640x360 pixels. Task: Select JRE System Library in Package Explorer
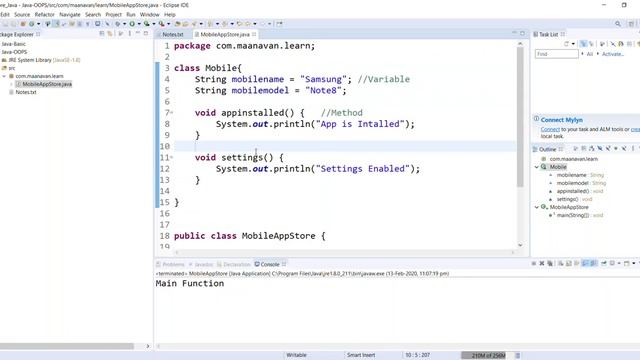pos(41,60)
